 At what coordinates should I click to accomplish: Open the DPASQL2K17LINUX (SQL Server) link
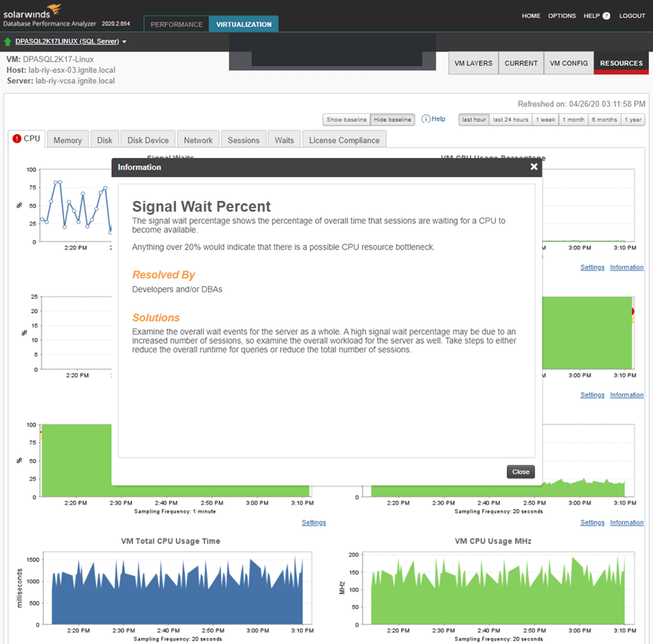(x=67, y=41)
